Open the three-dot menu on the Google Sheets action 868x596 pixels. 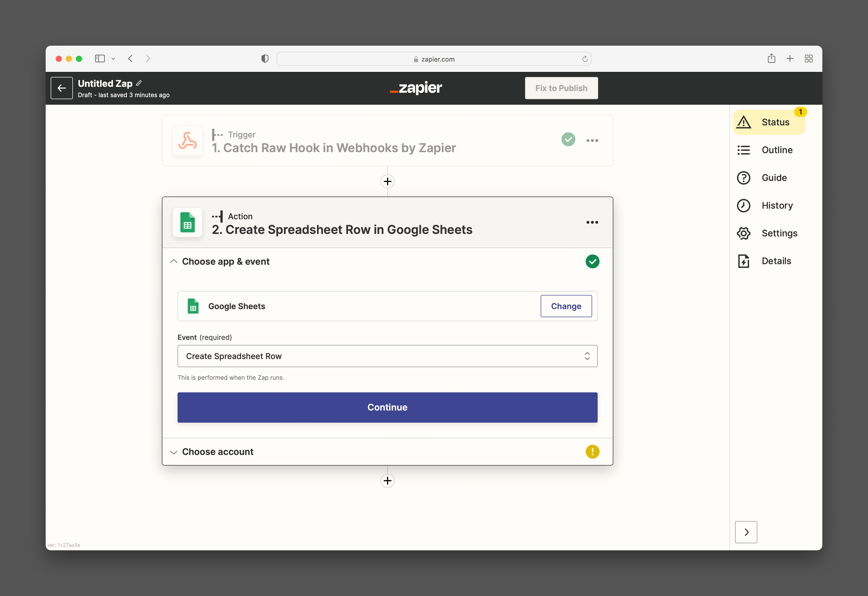point(592,222)
